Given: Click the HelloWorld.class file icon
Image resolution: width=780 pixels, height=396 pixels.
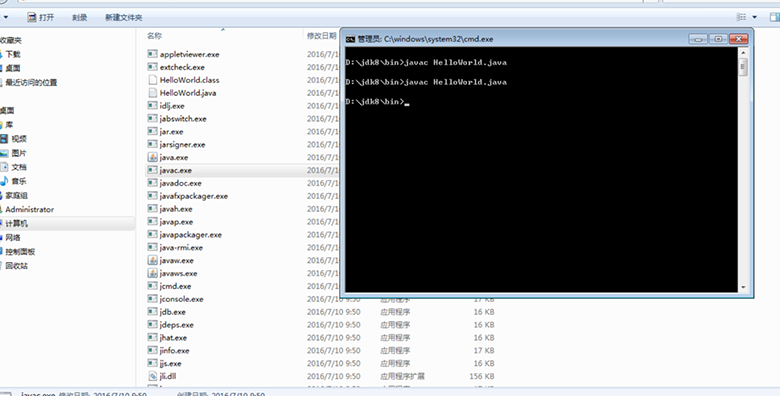Looking at the screenshot, I should coord(152,80).
